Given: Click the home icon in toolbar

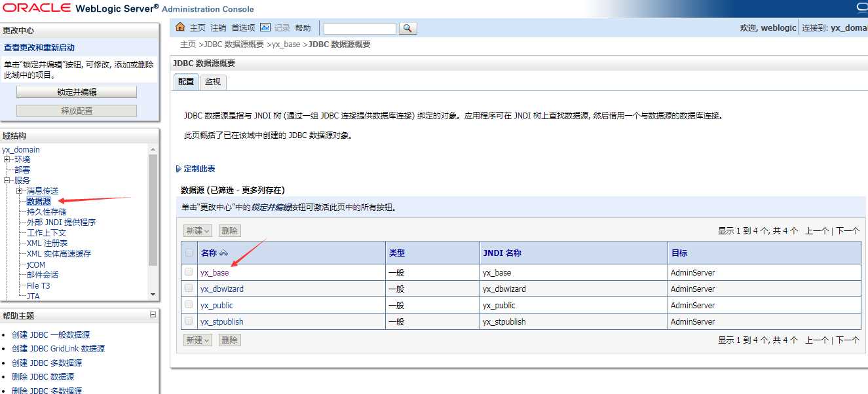Looking at the screenshot, I should (x=180, y=27).
